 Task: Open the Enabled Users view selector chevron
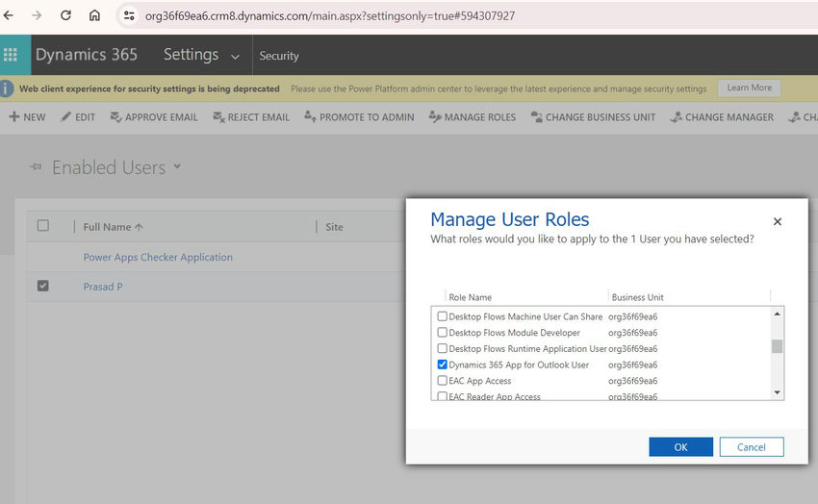(x=177, y=166)
